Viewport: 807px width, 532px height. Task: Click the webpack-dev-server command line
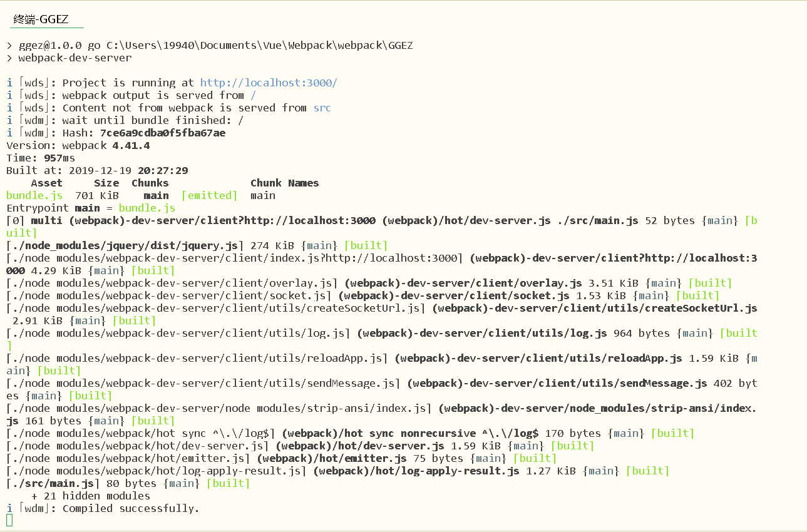(x=69, y=58)
